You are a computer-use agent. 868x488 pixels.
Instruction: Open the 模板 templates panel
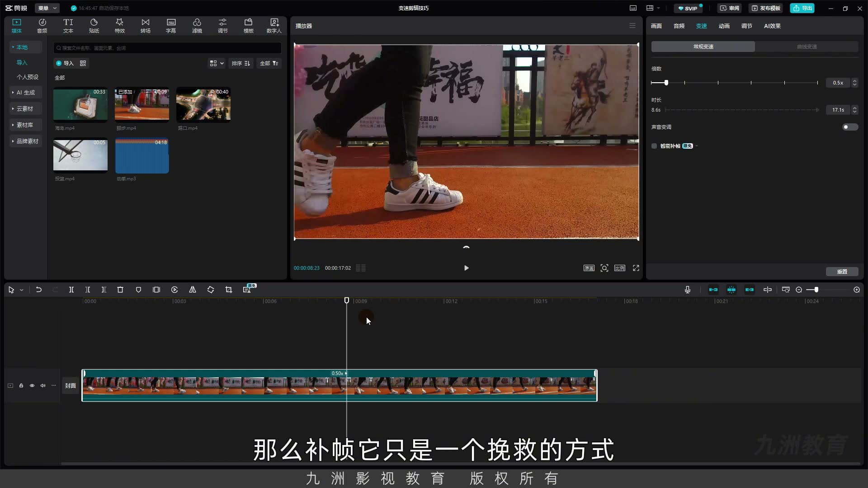pyautogui.click(x=248, y=26)
